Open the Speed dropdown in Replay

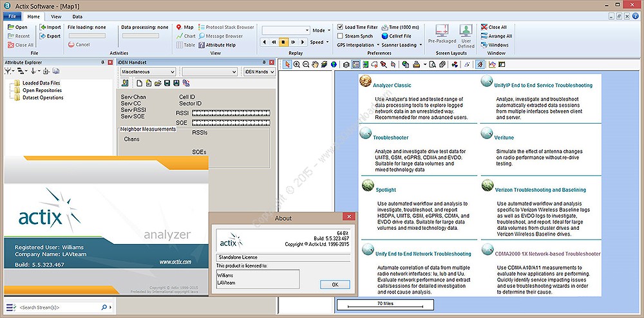tap(319, 42)
